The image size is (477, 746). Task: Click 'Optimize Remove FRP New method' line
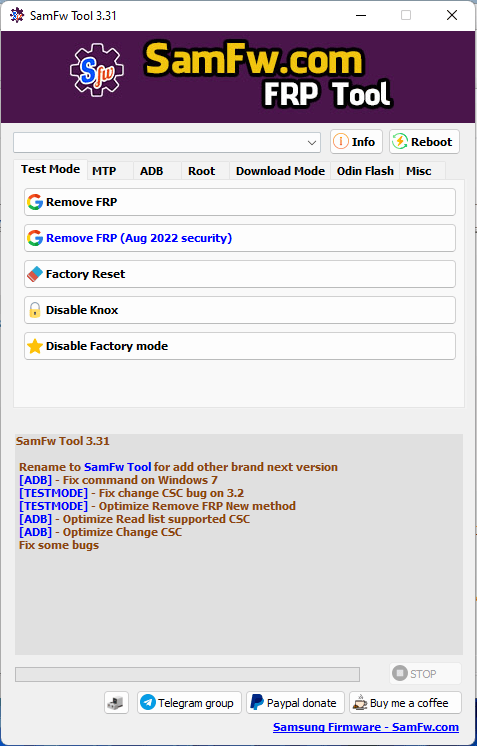click(x=197, y=506)
